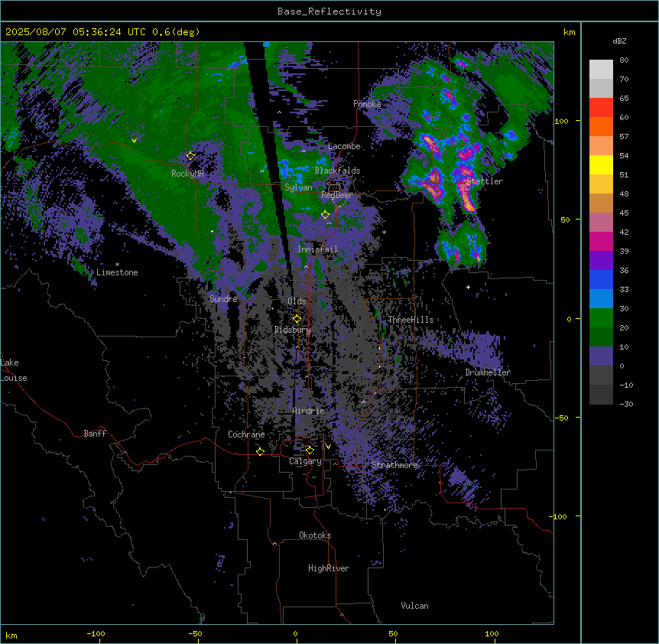Click the red 65-60 dBZ legend swatch
Screen dimensions: 659x644
point(601,107)
